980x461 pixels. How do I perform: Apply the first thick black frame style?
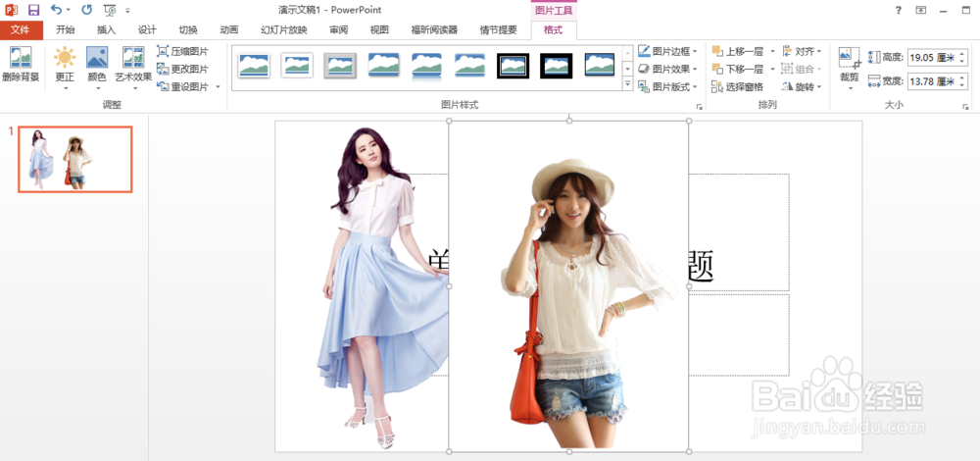(x=514, y=65)
